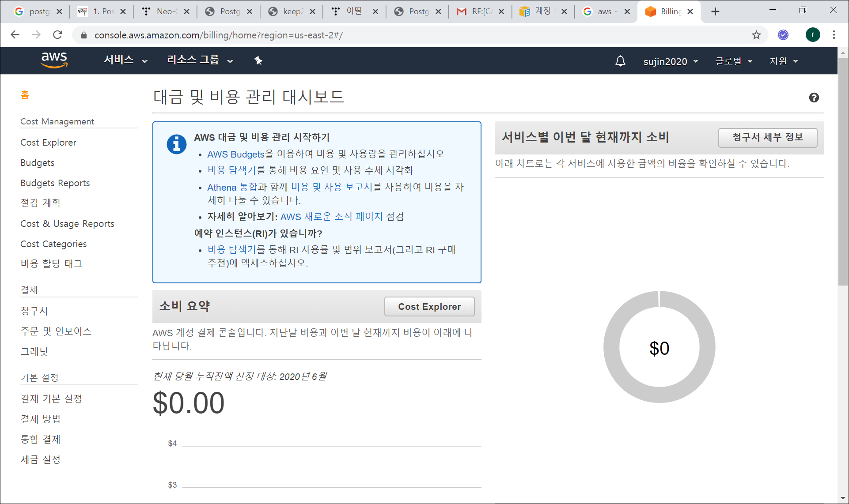
Task: Open 세금 설정 in the sidebar
Action: click(41, 459)
